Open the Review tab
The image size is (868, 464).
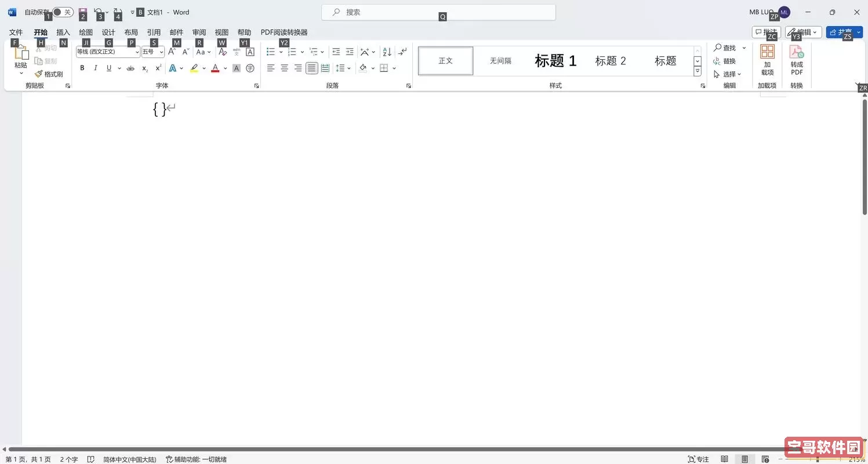point(199,32)
